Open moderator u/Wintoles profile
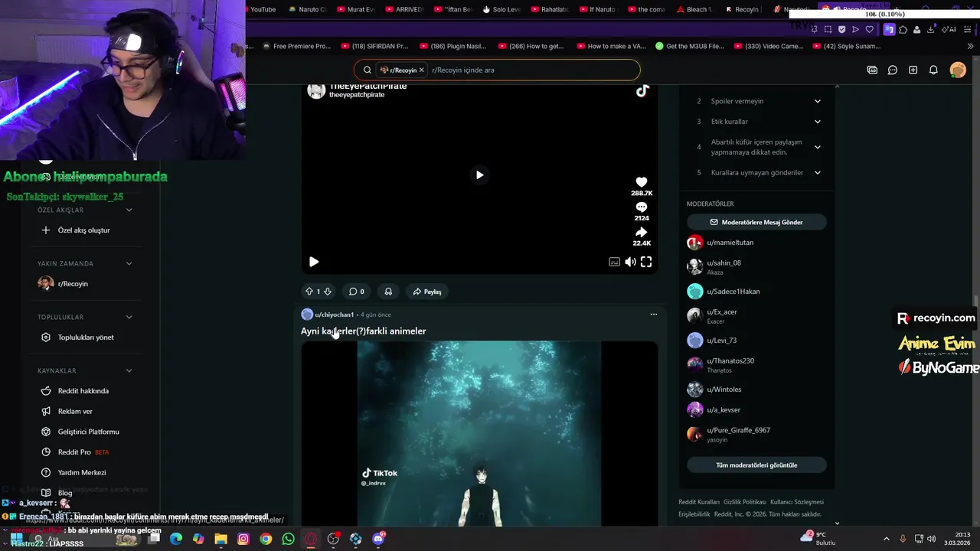 pyautogui.click(x=724, y=390)
